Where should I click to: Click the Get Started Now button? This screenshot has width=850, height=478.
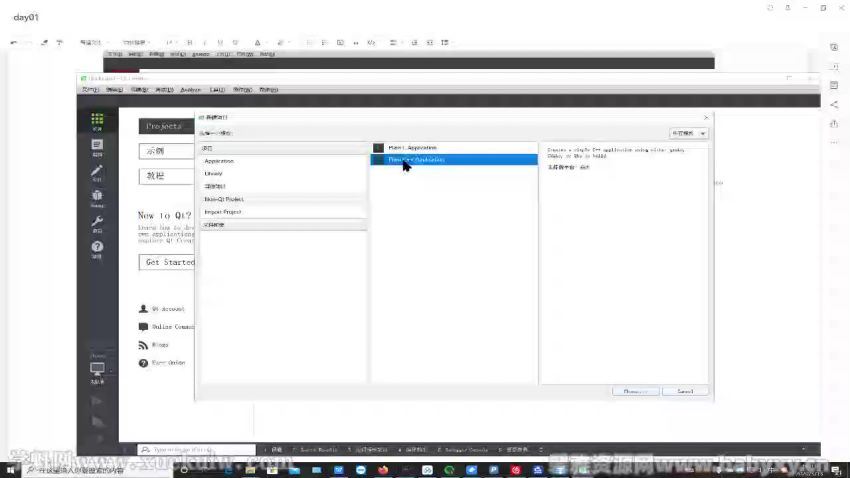[166, 262]
